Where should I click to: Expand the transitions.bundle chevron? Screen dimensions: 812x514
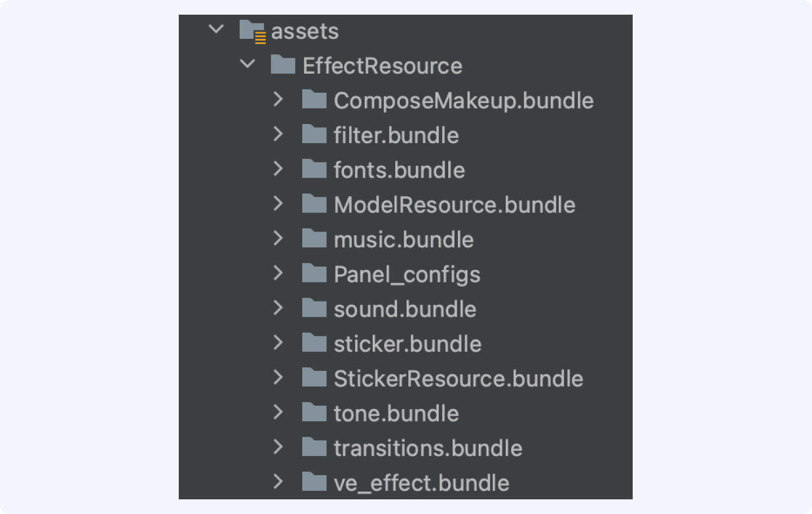click(x=278, y=447)
